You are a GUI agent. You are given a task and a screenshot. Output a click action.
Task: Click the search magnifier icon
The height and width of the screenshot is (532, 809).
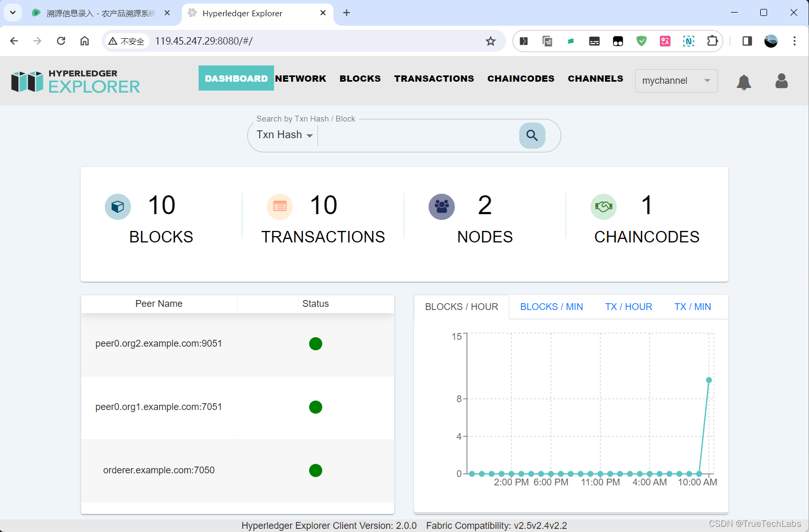point(532,135)
